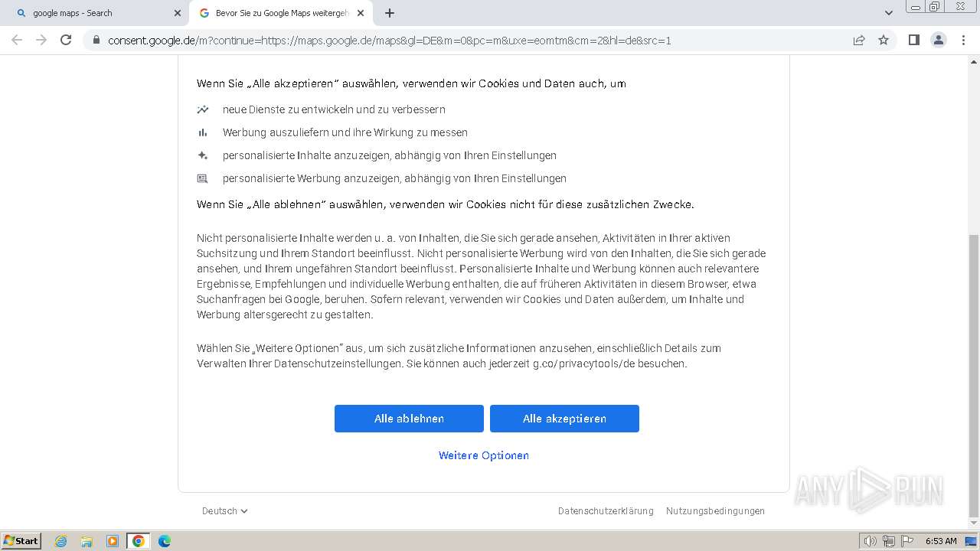Select the Bevor Sie zu Google Maps tab
This screenshot has width=980, height=551.
click(280, 13)
